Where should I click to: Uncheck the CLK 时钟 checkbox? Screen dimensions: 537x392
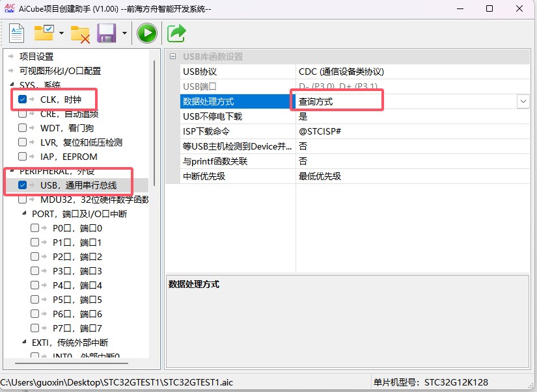[x=22, y=99]
